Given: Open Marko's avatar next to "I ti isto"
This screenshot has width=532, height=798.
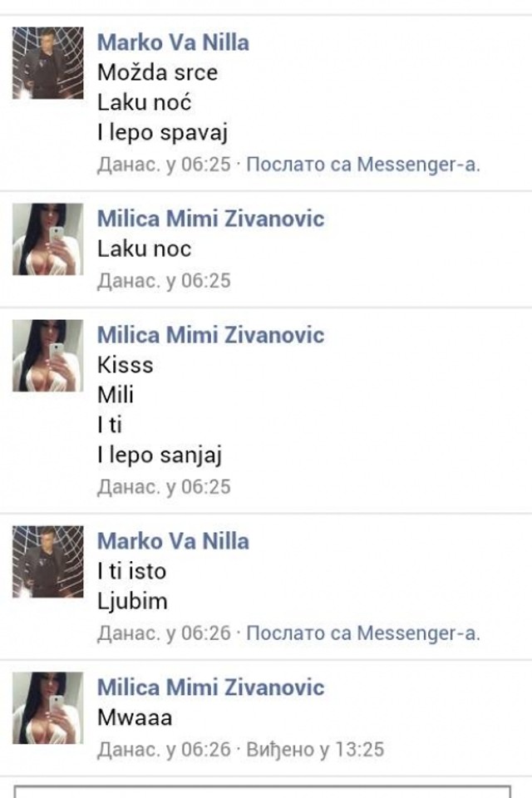Looking at the screenshot, I should [x=47, y=562].
